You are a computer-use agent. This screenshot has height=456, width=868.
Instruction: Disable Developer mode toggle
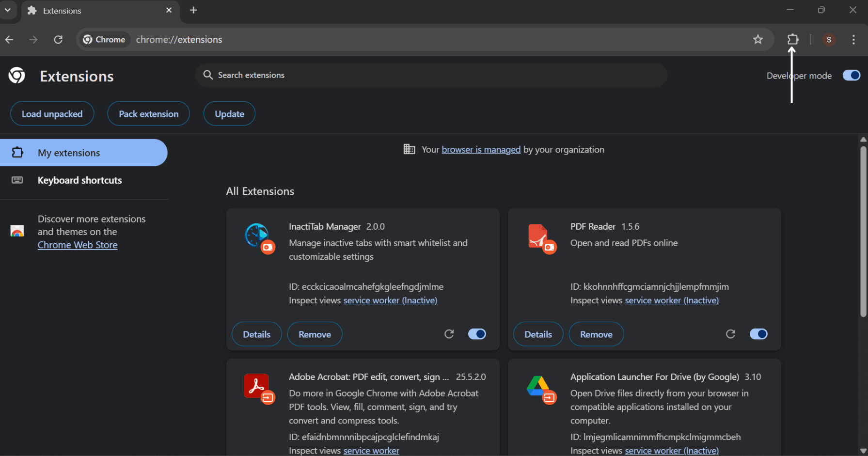[852, 76]
